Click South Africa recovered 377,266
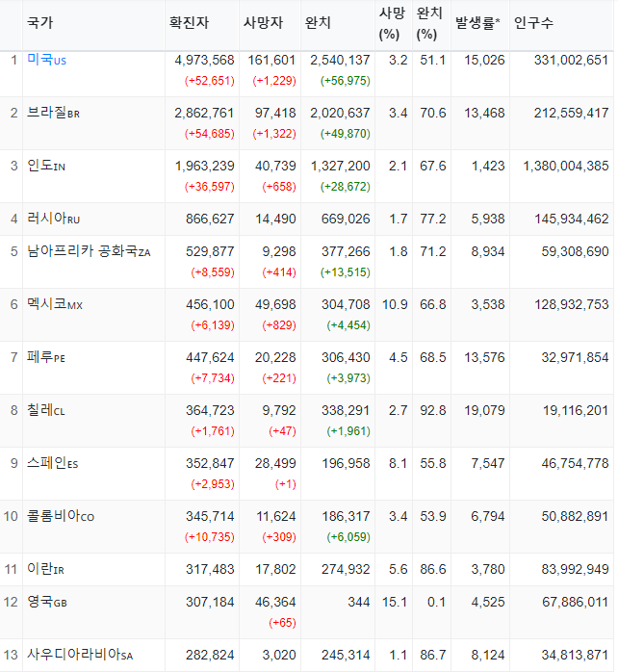The height and width of the screenshot is (672, 618). pyautogui.click(x=346, y=251)
